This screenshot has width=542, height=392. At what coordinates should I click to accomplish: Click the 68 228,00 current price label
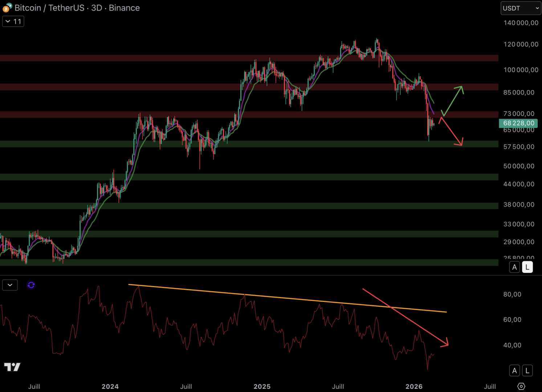(x=518, y=123)
